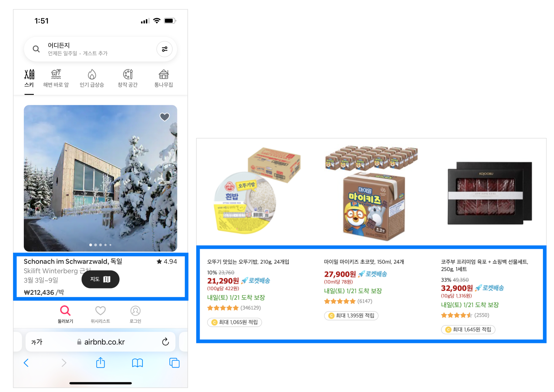Click the airbnb.co.kr address field
This screenshot has width=554, height=392.
(101, 342)
